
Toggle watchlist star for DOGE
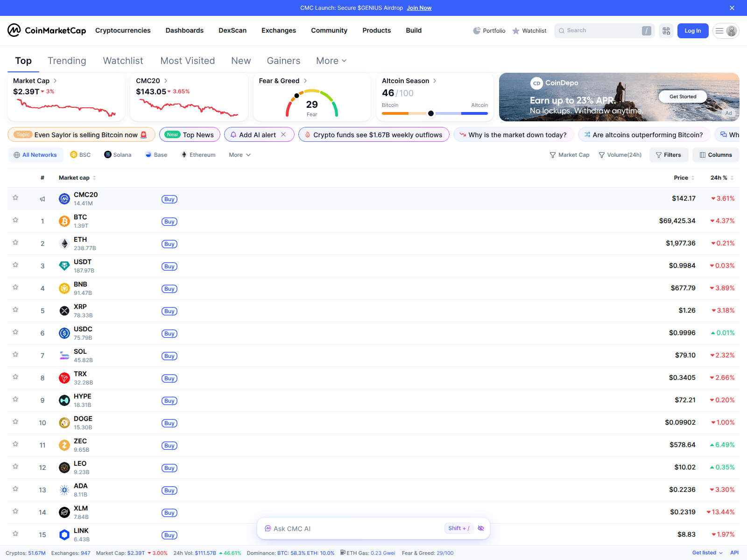(15, 421)
